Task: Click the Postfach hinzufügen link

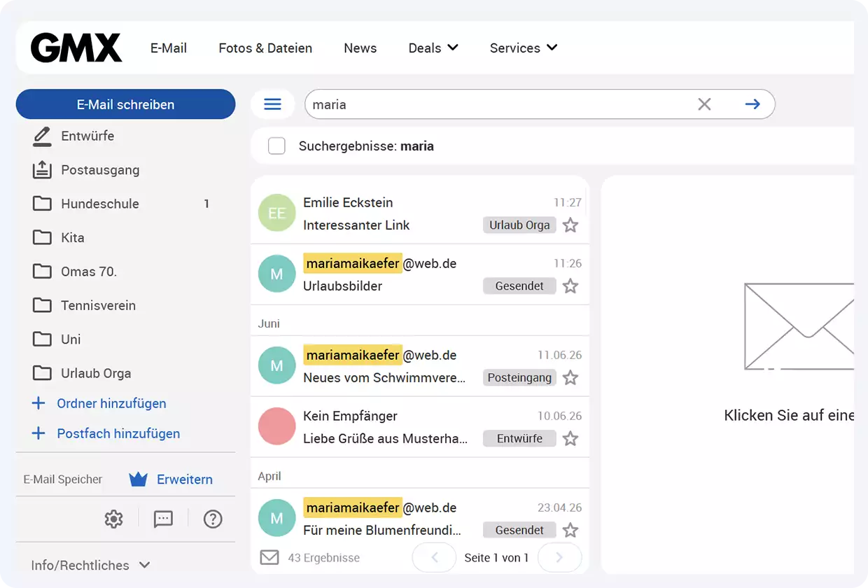Action: click(118, 433)
